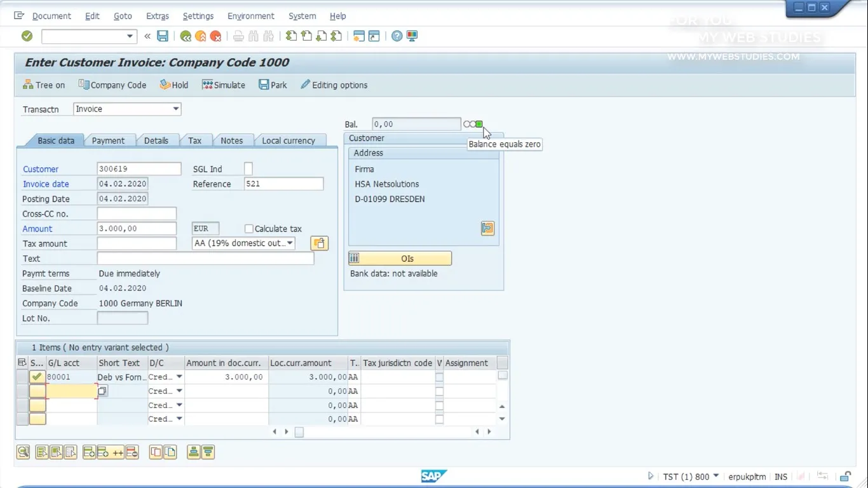Tick the V checkbox in second table row
Image resolution: width=868 pixels, height=488 pixels.
(x=439, y=391)
